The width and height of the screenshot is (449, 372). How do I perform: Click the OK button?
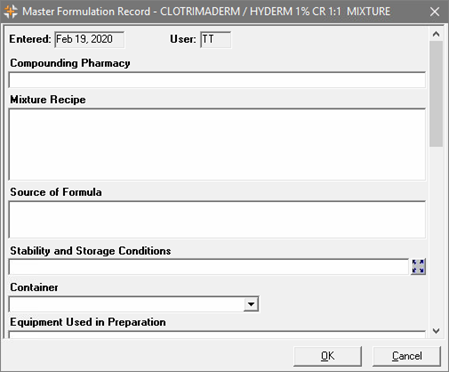click(327, 356)
